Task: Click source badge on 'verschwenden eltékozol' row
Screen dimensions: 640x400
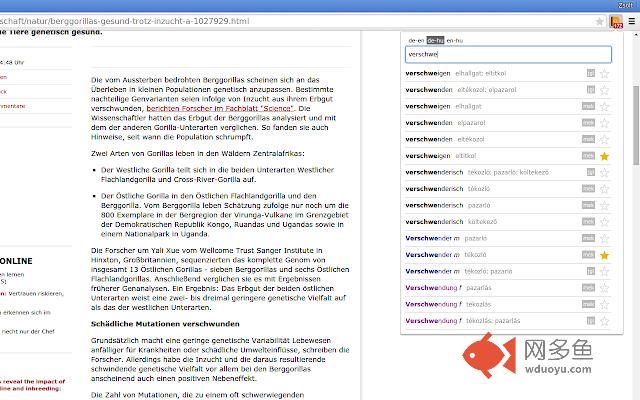Action: [588, 139]
